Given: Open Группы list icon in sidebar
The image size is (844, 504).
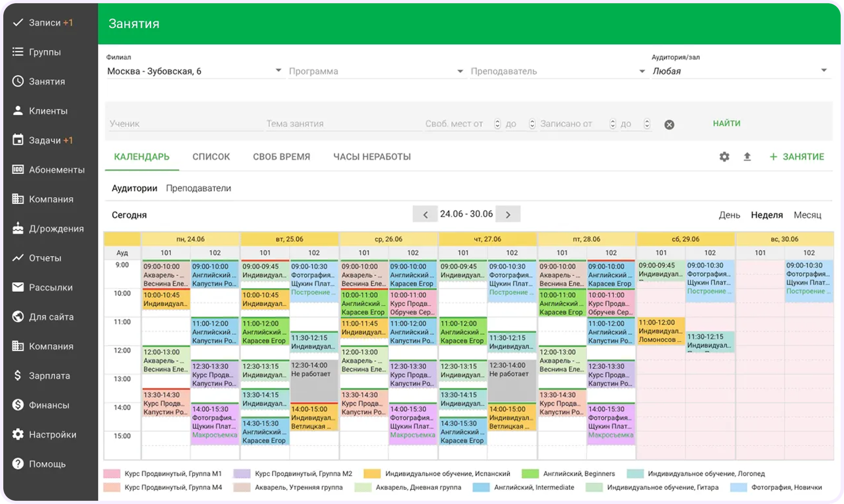Looking at the screenshot, I should [x=18, y=52].
